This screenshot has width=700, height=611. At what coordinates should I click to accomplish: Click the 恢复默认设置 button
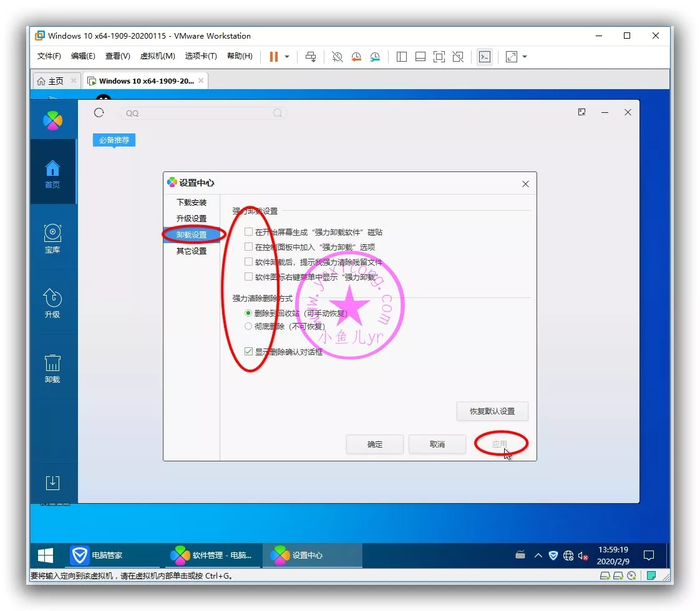tap(492, 411)
